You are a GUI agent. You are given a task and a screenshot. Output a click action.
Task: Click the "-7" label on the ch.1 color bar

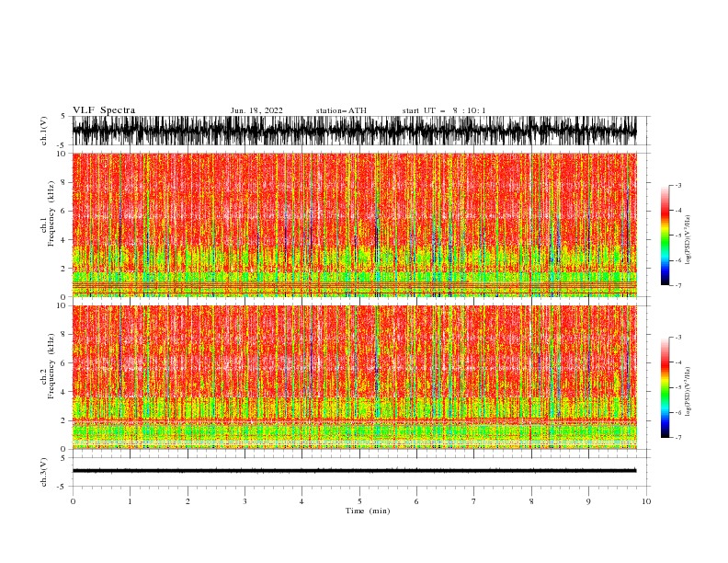[678, 285]
